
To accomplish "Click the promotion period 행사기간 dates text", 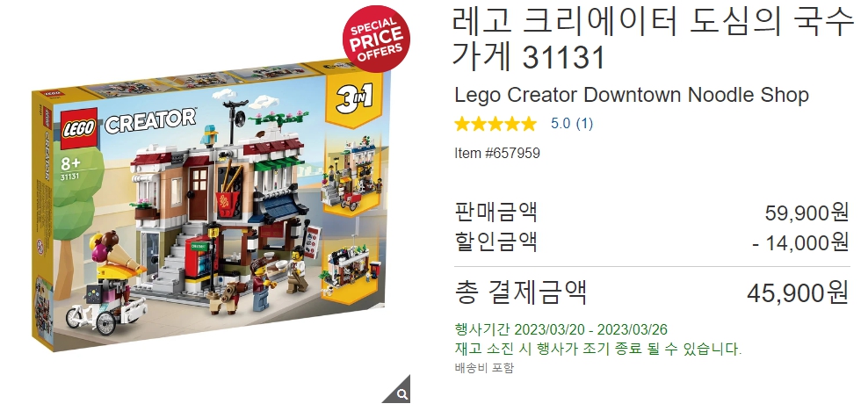I will click(x=561, y=329).
